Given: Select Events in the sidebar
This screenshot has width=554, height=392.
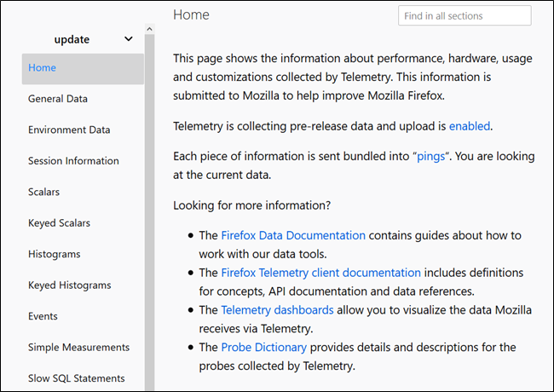Looking at the screenshot, I should (x=43, y=316).
